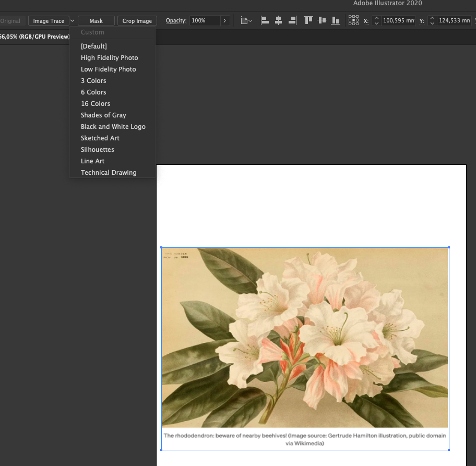Click the 66,05% (RGB/GPU Preview) document tab
This screenshot has height=466, width=476.
click(x=34, y=37)
